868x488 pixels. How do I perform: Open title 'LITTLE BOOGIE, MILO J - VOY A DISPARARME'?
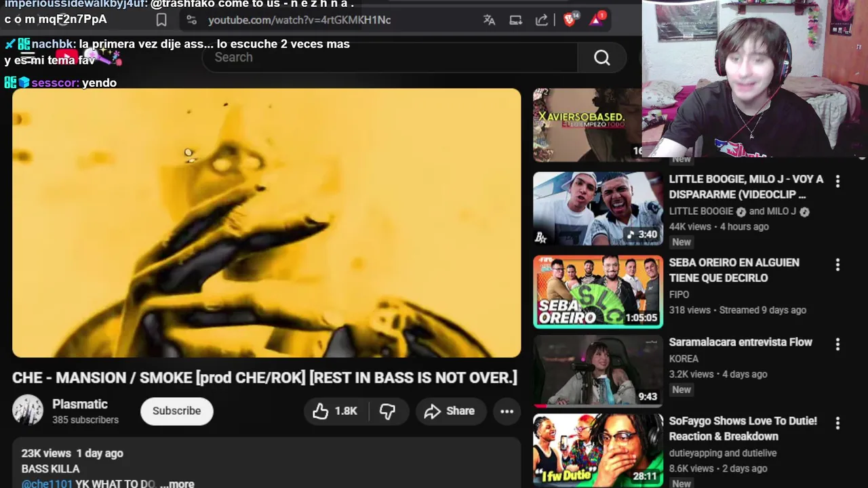click(746, 186)
